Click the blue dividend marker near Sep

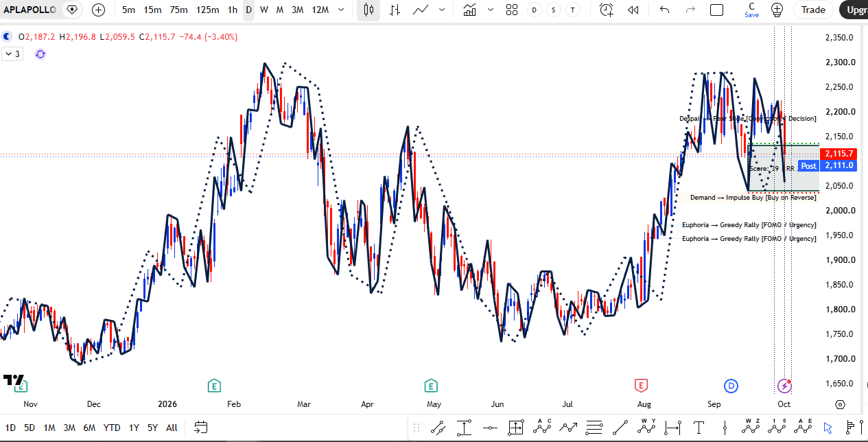coord(731,385)
